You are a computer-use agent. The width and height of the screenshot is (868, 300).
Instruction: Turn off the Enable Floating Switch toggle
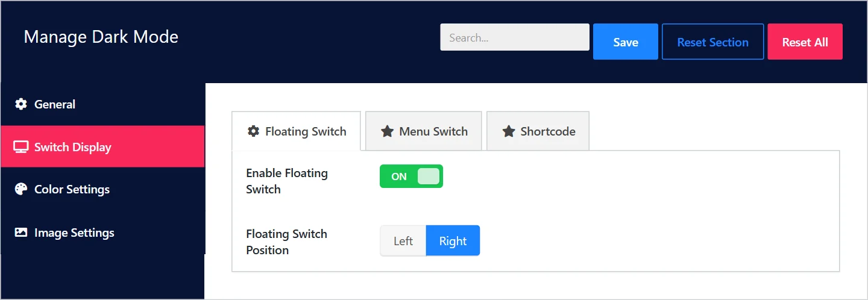pyautogui.click(x=411, y=177)
